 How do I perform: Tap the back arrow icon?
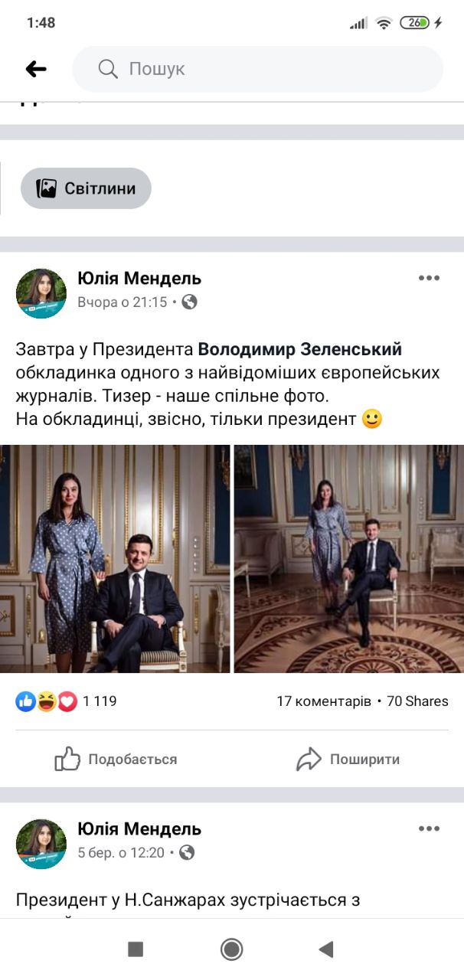pos(36,69)
